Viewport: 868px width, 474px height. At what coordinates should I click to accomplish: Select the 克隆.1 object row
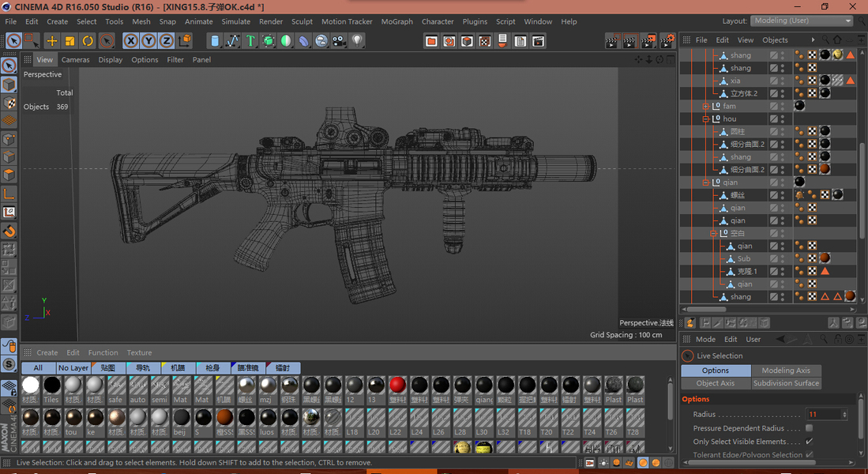[x=769, y=271]
